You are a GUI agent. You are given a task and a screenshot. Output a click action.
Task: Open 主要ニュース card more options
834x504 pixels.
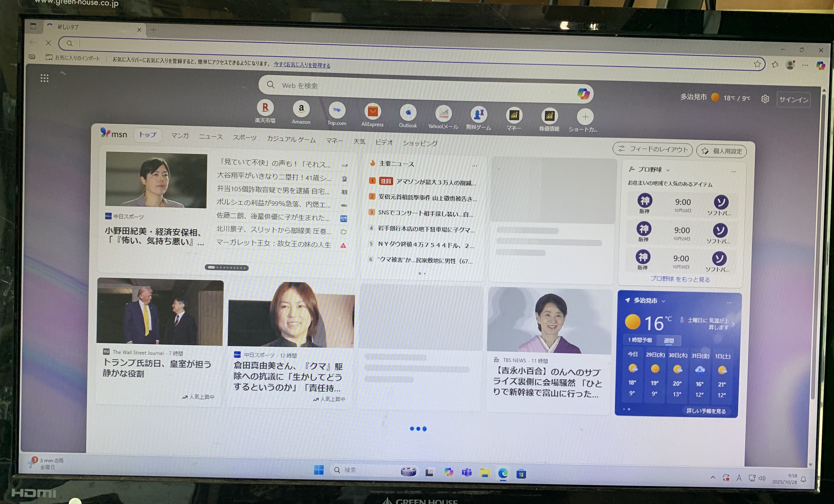(x=475, y=165)
